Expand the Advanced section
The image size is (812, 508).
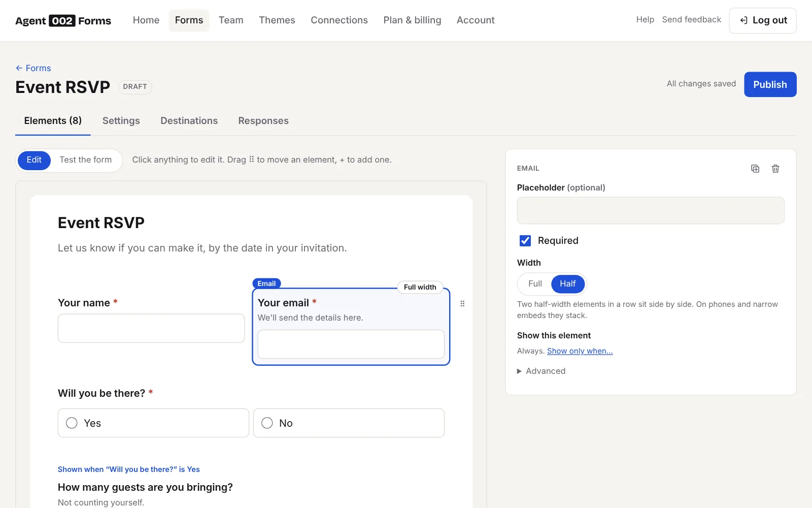[x=541, y=371]
